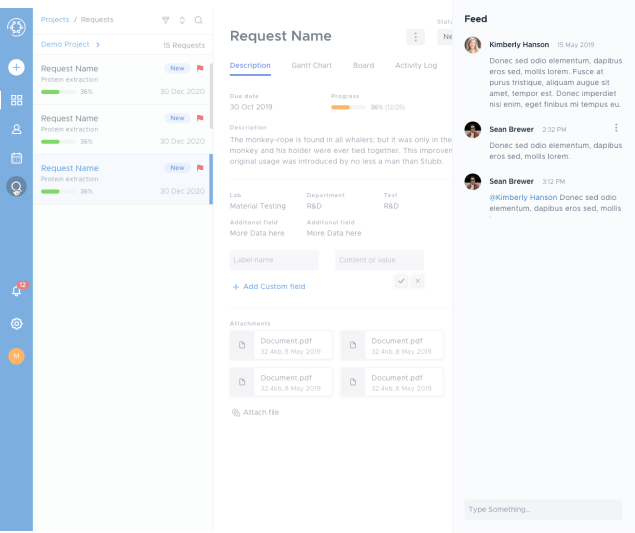Toggle red flag on first request
The image size is (635, 533).
pyautogui.click(x=200, y=69)
